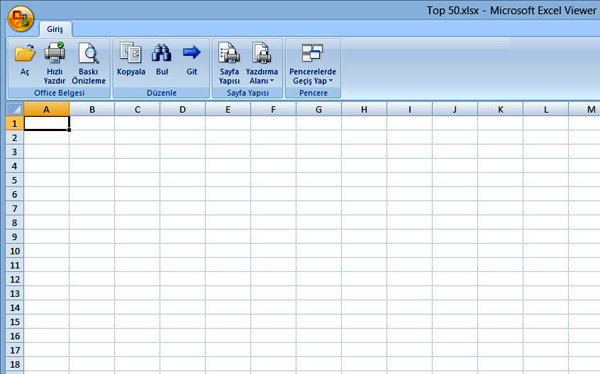Click the Aç open-folder icon
The height and width of the screenshot is (374, 600).
25,53
